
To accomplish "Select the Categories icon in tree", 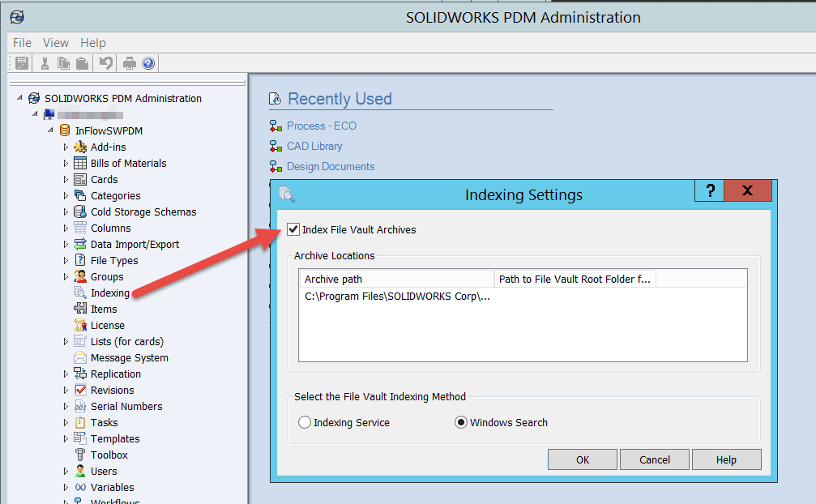I will pyautogui.click(x=80, y=195).
